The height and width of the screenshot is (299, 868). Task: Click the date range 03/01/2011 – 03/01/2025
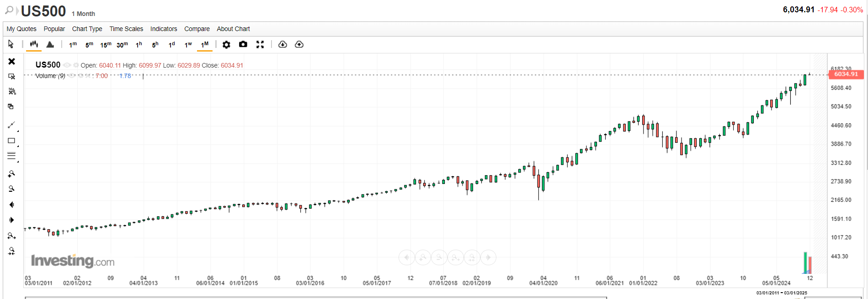point(782,293)
